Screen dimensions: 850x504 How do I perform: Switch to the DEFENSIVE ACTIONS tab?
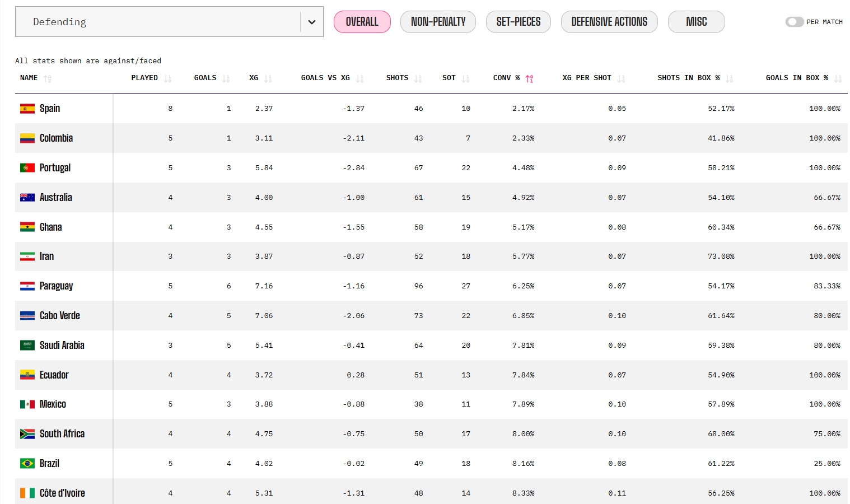609,22
